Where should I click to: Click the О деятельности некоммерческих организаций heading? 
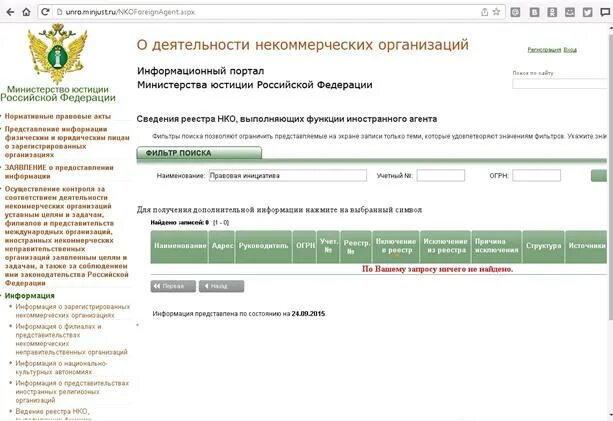[x=303, y=45]
